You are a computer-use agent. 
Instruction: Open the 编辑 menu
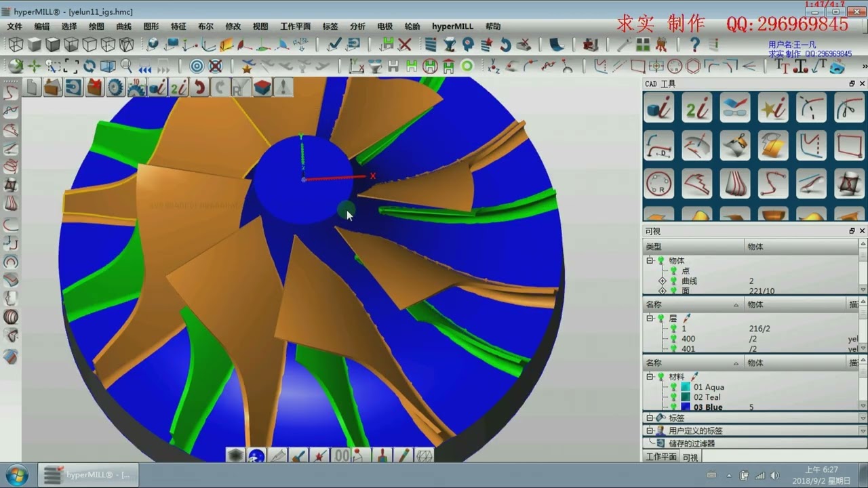tap(42, 26)
